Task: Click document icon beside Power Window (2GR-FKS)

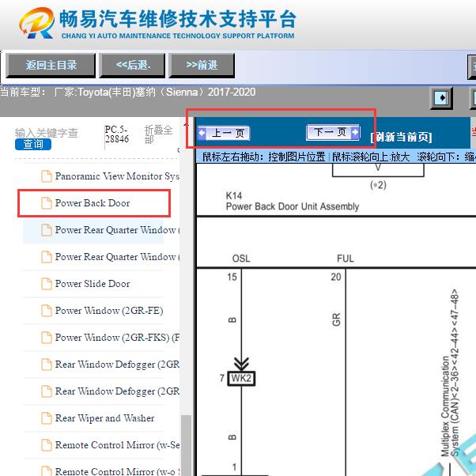Action: [47, 338]
